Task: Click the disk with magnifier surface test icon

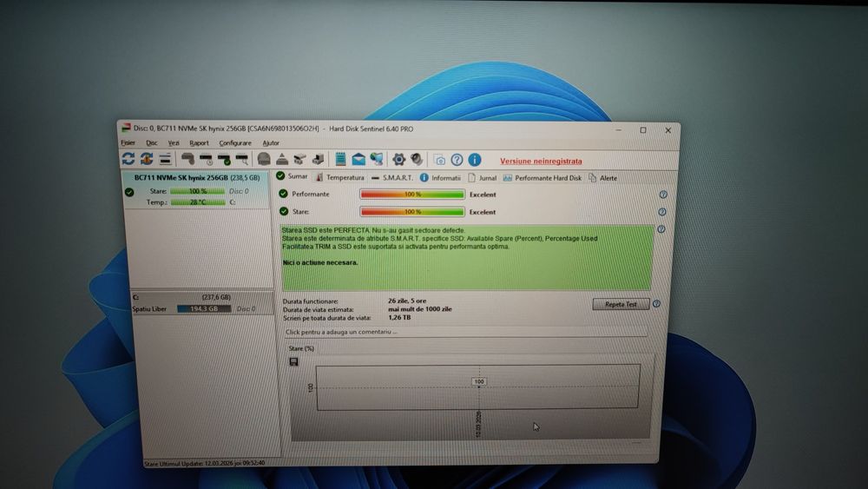Action: [242, 160]
